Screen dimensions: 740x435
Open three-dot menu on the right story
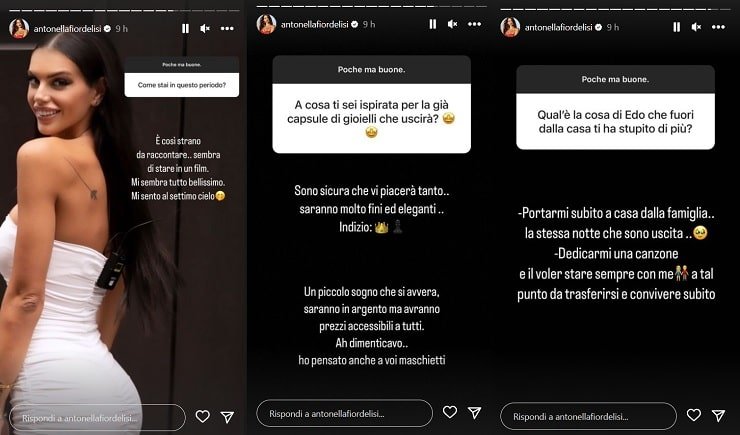tap(718, 27)
